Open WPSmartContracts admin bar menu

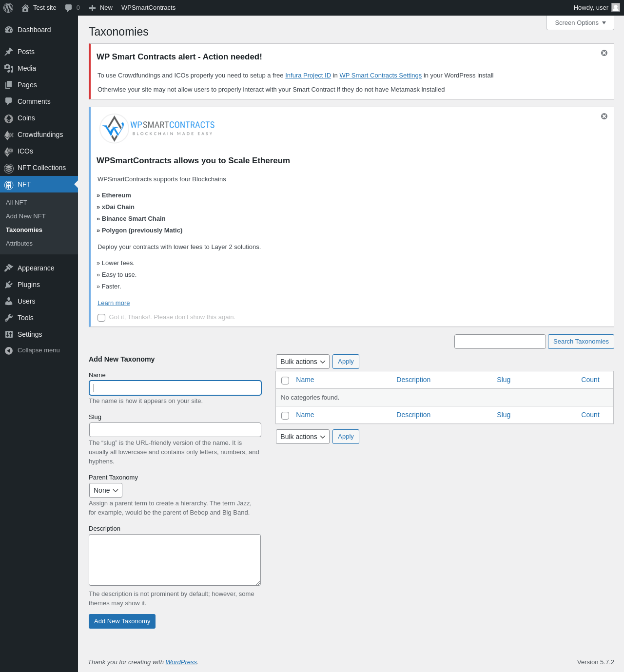[148, 8]
